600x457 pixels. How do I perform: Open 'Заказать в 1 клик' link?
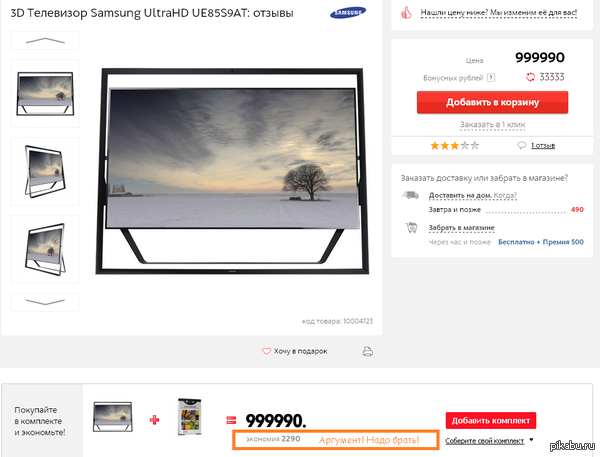pos(492,125)
